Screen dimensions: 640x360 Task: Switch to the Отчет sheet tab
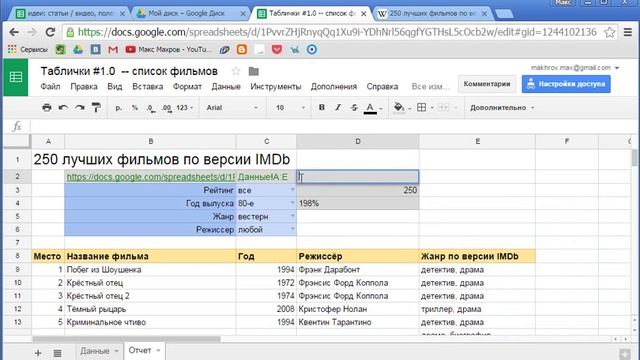click(144, 351)
